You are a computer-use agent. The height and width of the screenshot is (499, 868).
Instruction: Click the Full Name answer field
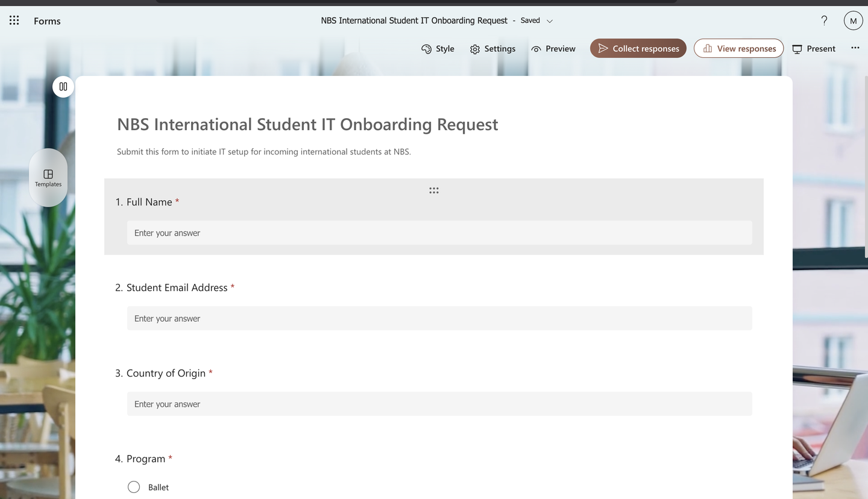(439, 233)
